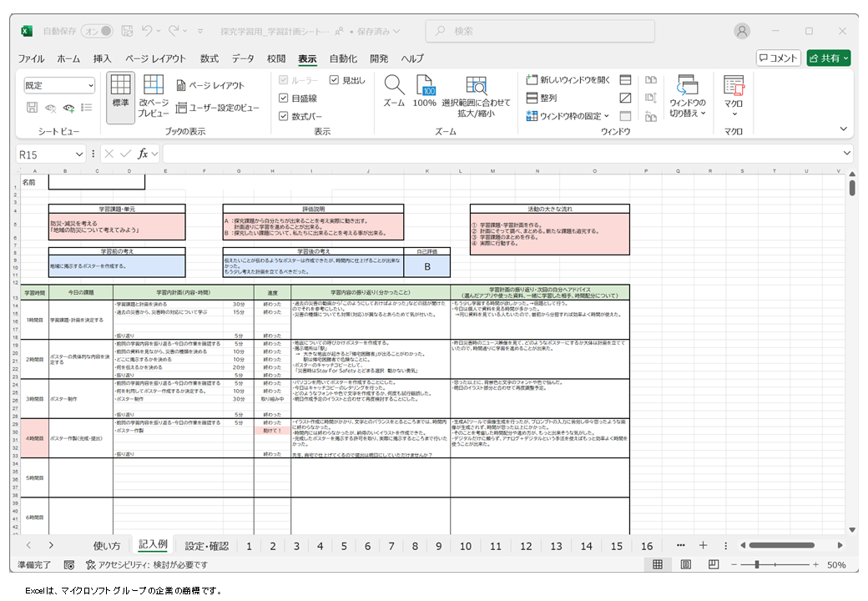The width and height of the screenshot is (868, 601).
Task: Click the insert function fx icon
Action: pyautogui.click(x=144, y=154)
